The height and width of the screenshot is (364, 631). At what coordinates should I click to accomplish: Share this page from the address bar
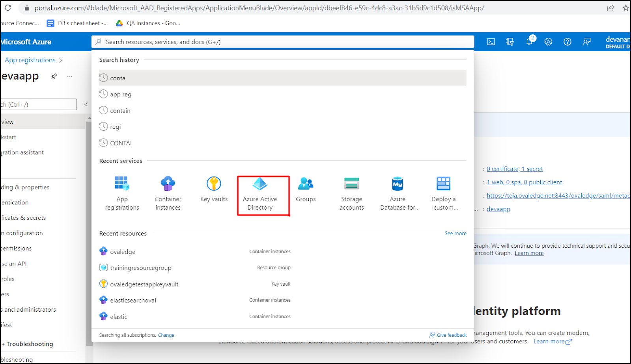pyautogui.click(x=610, y=8)
